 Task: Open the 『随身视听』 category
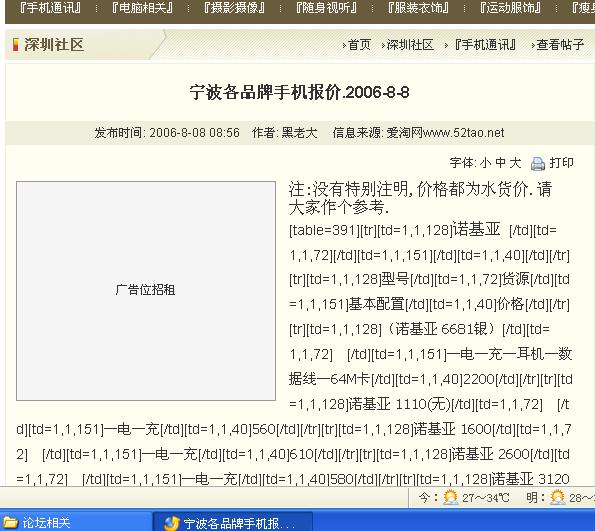[326, 8]
